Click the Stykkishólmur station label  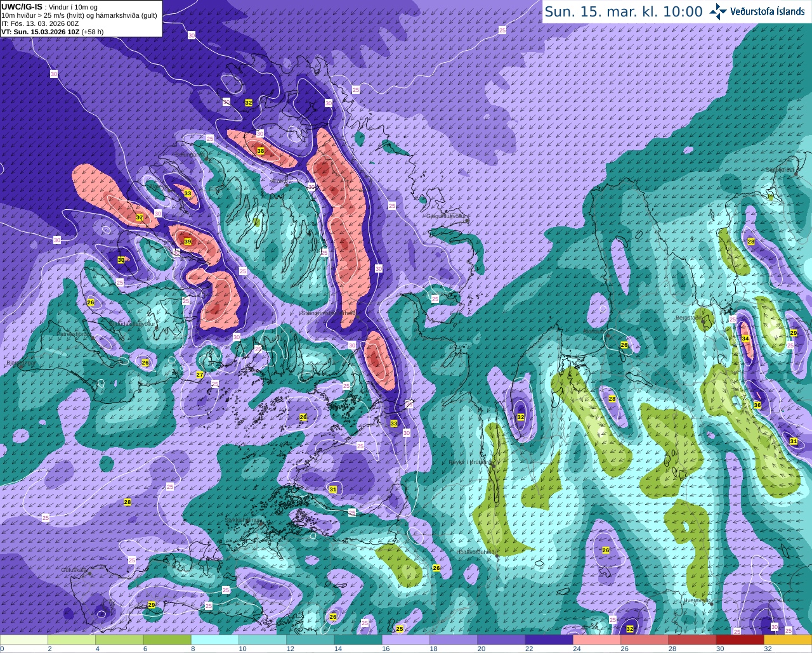(x=242, y=520)
